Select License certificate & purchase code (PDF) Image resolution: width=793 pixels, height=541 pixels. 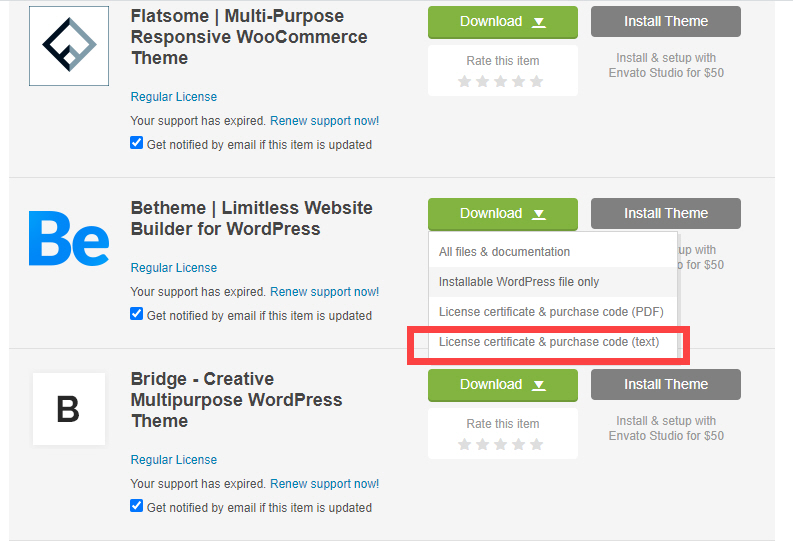click(x=553, y=312)
